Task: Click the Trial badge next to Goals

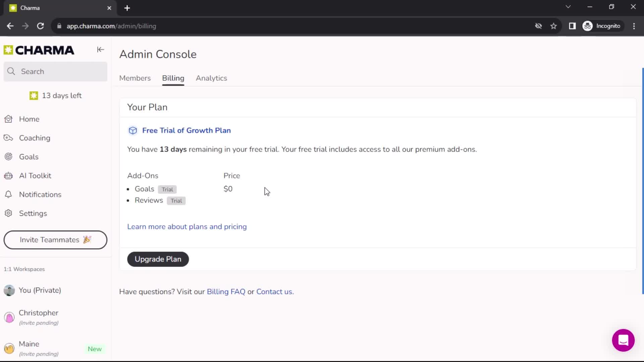Action: [167, 189]
